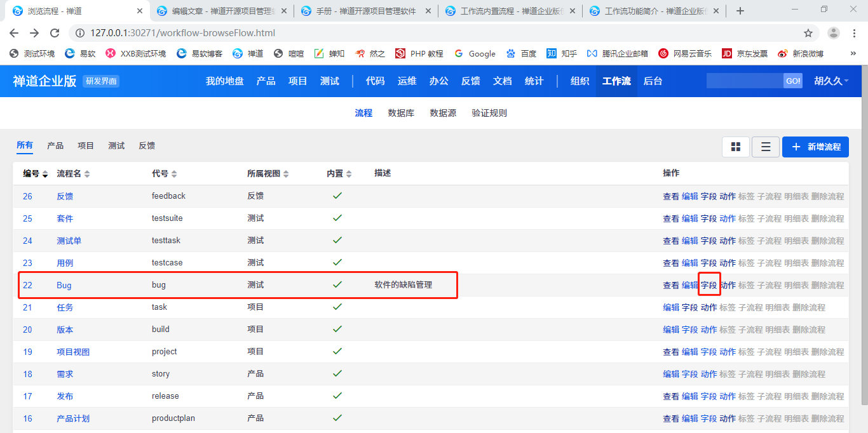Reload the page with refresh icon

click(55, 33)
